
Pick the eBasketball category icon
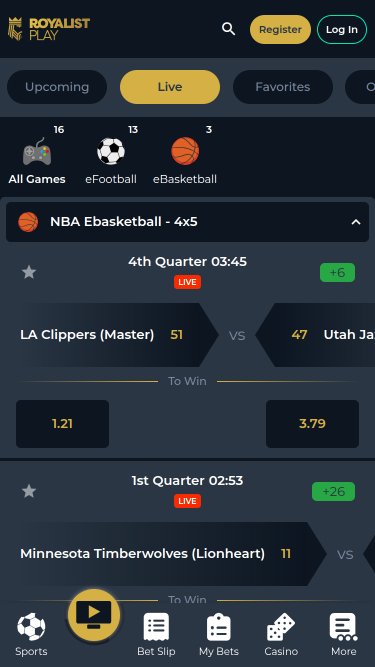coord(185,151)
